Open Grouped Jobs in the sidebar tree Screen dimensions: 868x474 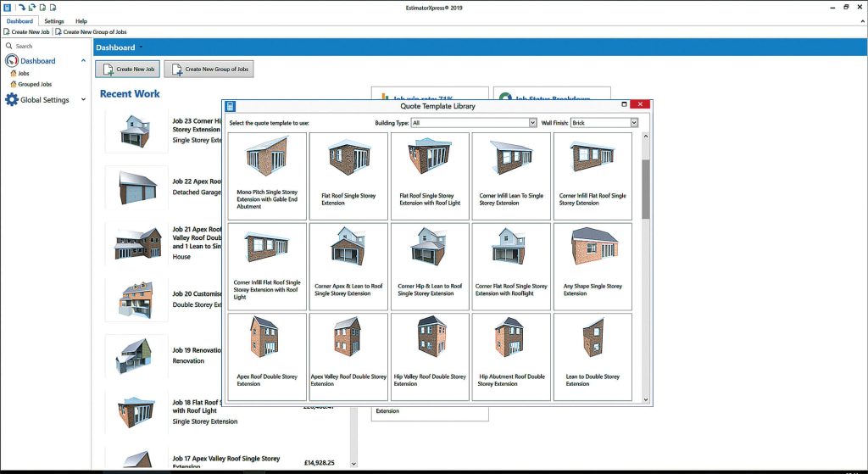(x=34, y=84)
